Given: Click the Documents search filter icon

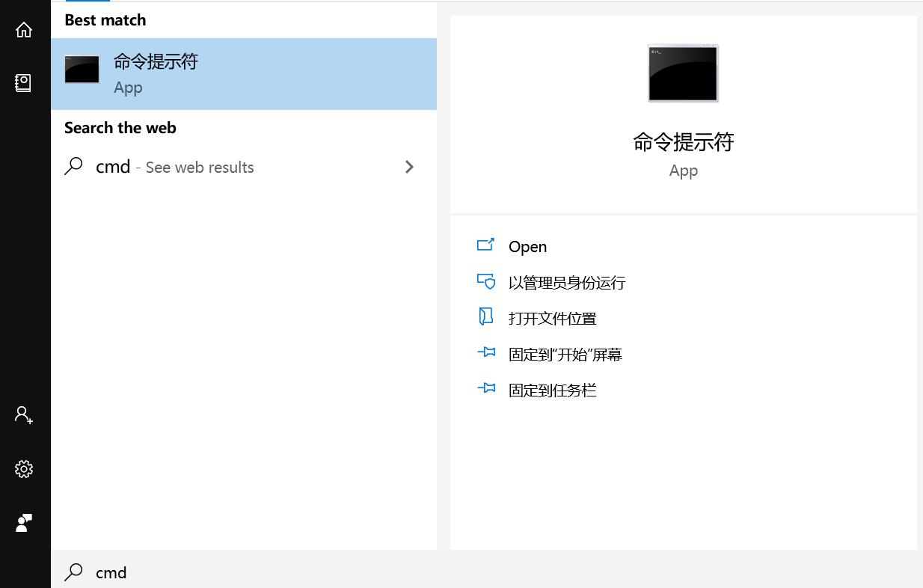Looking at the screenshot, I should pos(23,83).
